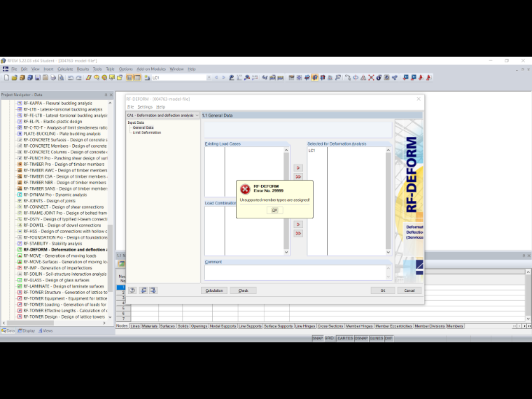Click the Redo arrow icon

[78, 78]
